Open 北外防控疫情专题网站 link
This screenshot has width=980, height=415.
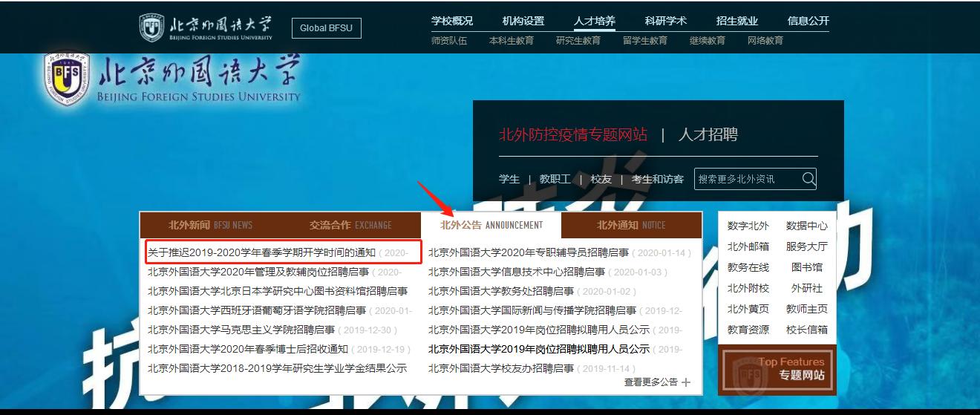573,134
